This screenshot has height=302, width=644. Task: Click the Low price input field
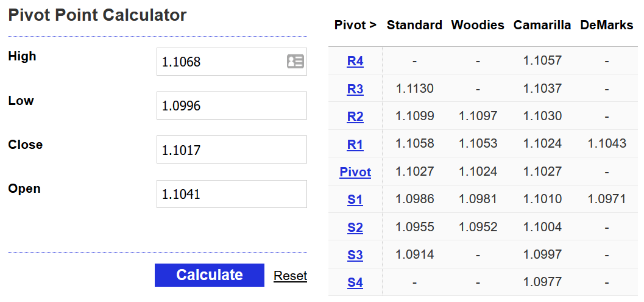232,106
